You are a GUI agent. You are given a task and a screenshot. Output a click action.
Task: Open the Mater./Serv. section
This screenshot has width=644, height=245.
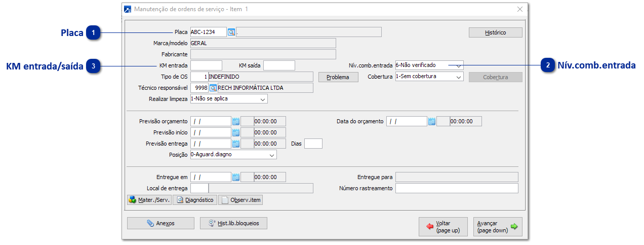[149, 200]
